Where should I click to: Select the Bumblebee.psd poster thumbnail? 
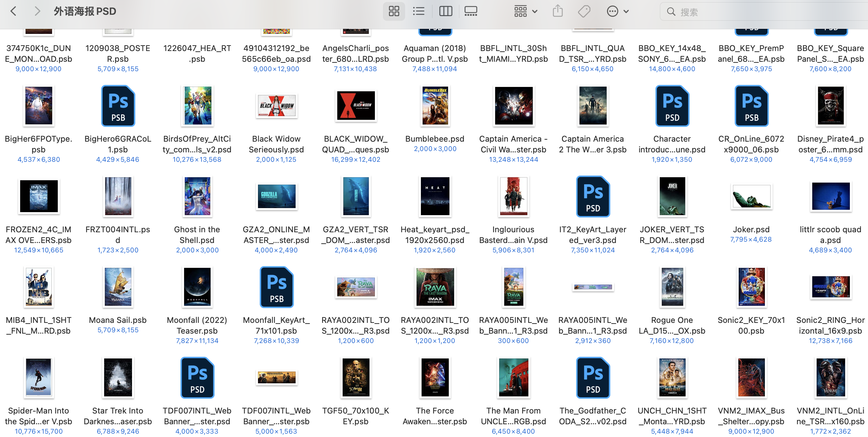[x=435, y=106]
